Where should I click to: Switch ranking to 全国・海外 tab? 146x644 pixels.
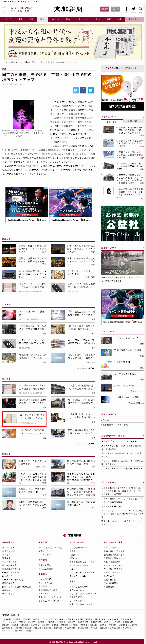point(133,121)
